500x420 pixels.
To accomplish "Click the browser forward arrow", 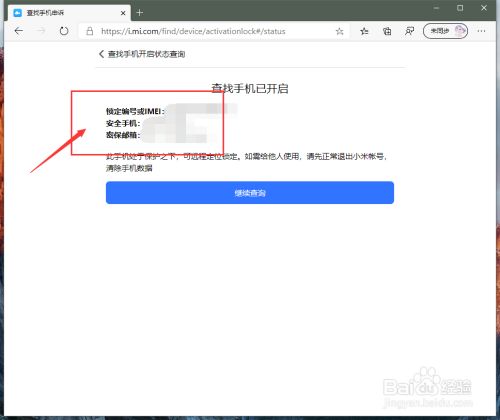I will point(41,31).
